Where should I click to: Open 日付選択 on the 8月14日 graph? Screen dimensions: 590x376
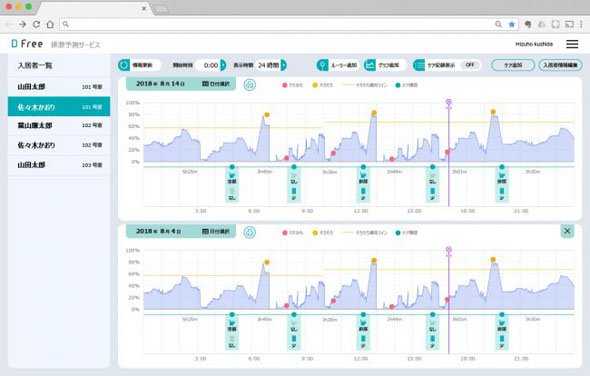216,84
